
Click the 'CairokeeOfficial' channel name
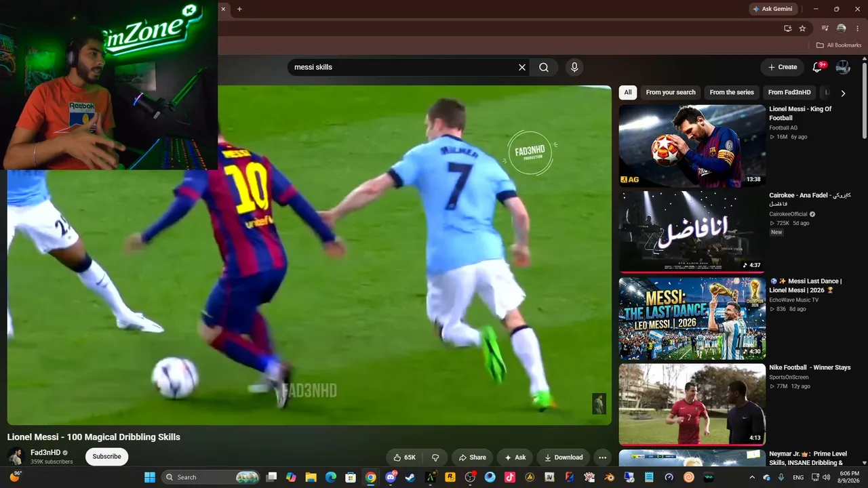[x=789, y=214]
